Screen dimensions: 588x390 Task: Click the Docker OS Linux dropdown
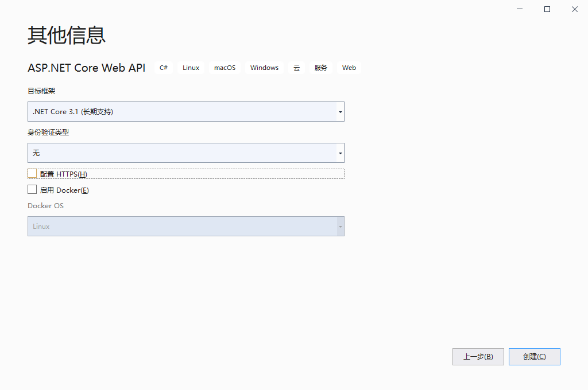click(x=185, y=227)
